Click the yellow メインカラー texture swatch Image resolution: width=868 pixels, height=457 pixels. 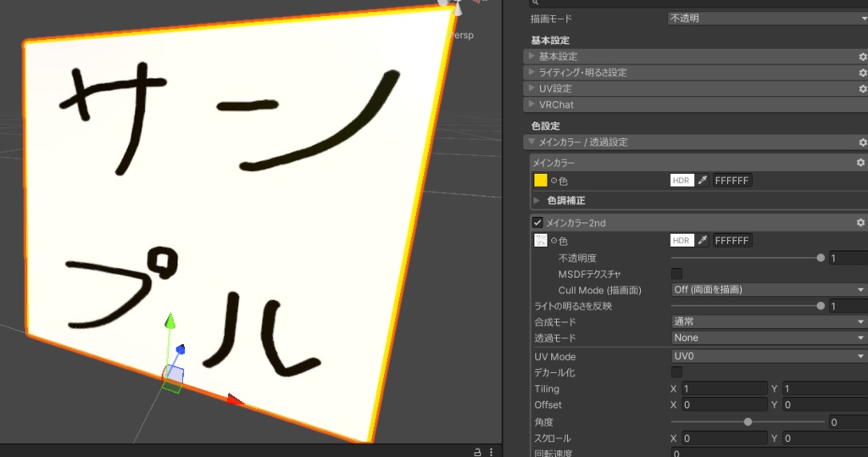coord(540,180)
